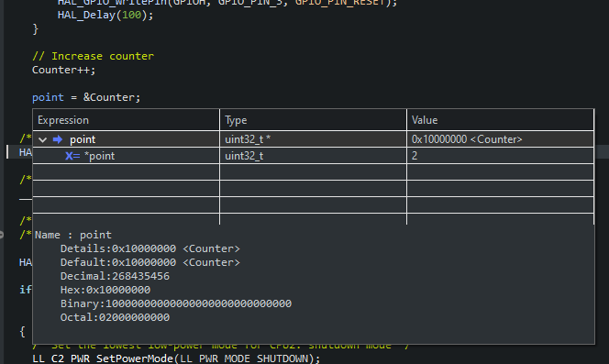Click the Octal:02000000000 line

115,318
